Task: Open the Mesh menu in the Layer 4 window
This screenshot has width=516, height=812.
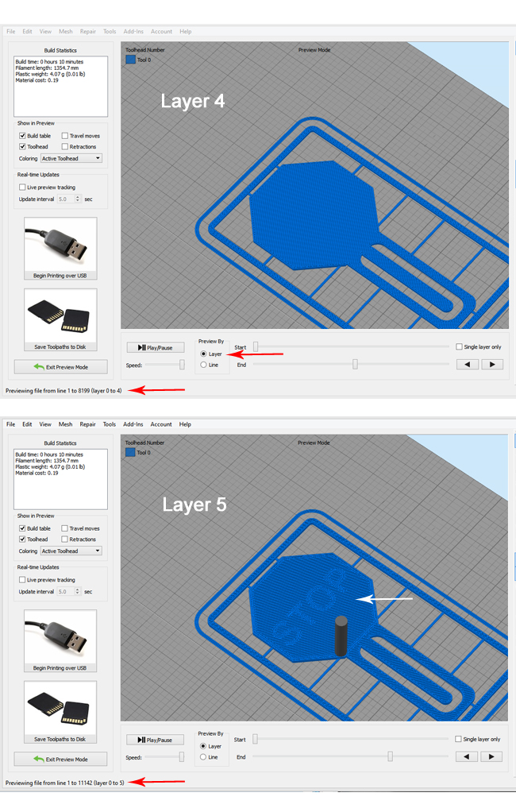Action: pyautogui.click(x=66, y=32)
